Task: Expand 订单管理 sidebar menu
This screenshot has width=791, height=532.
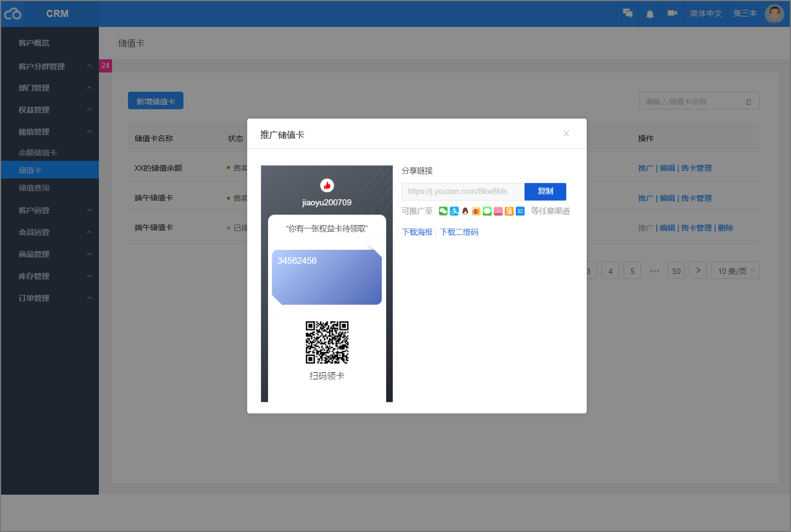Action: pos(50,298)
